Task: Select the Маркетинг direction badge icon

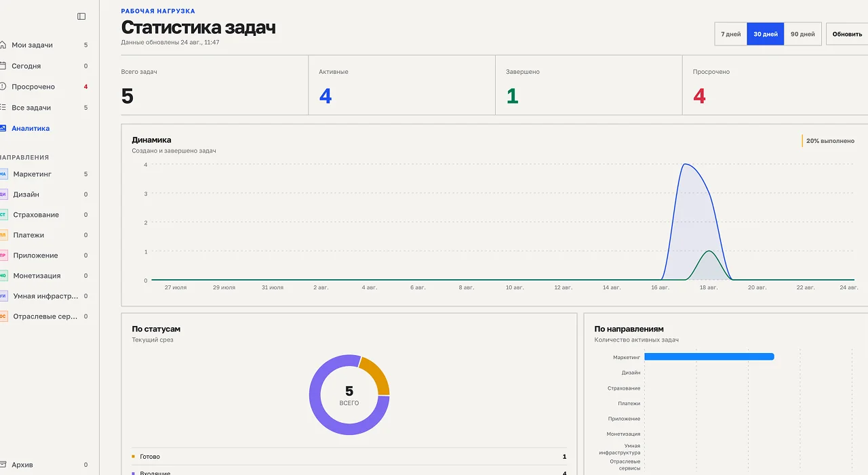Action: [x=3, y=174]
